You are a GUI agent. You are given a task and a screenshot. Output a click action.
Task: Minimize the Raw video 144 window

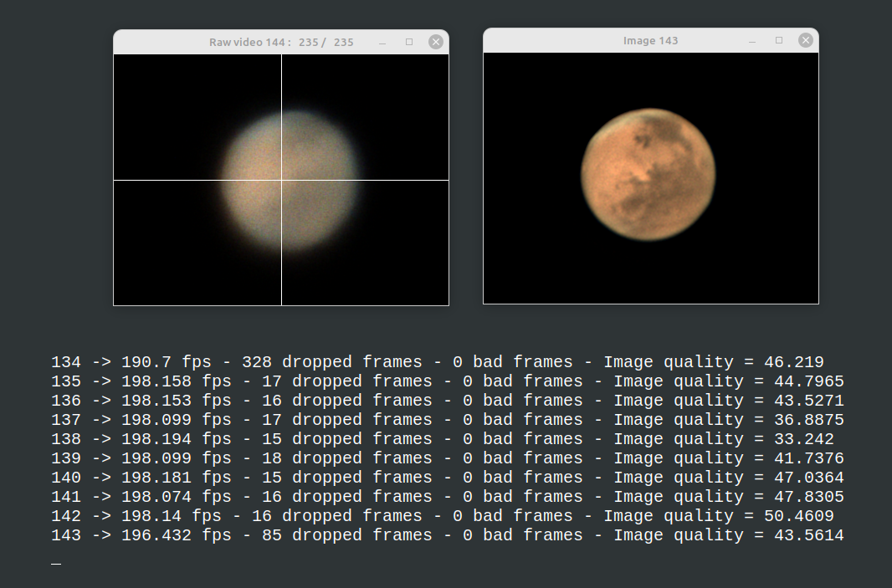pyautogui.click(x=382, y=43)
